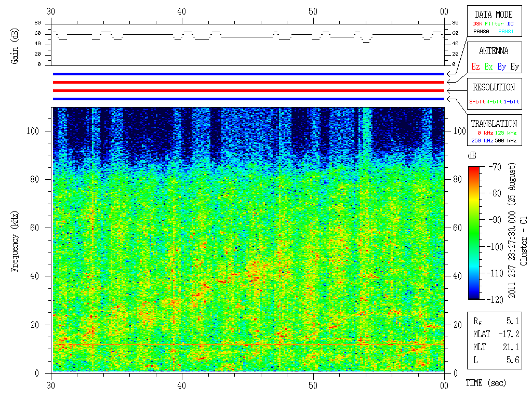The height and width of the screenshot is (399, 532).
Task: Click the upper red antenna status bar
Action: 248,82
